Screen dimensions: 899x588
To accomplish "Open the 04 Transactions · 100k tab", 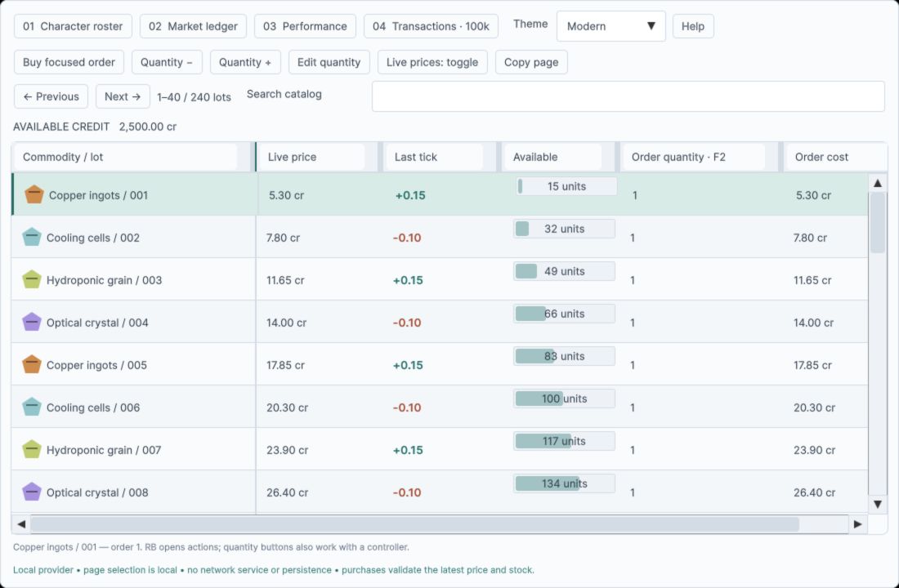I will [431, 26].
